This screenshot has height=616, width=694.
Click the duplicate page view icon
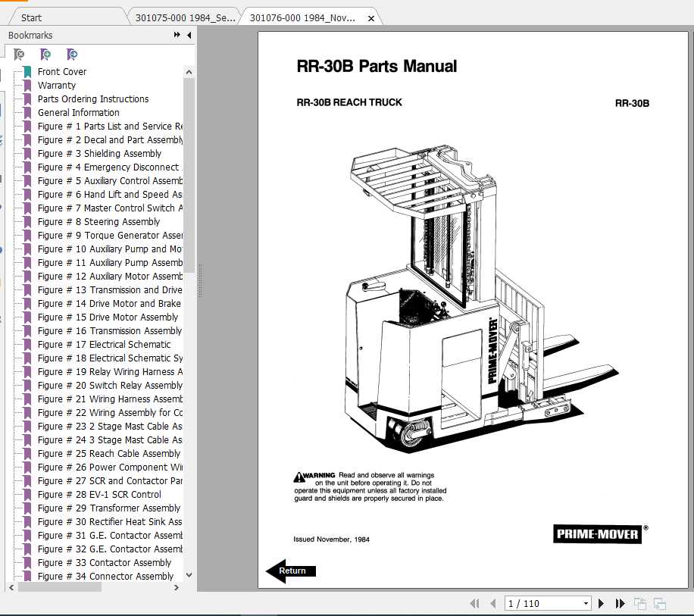click(x=639, y=603)
